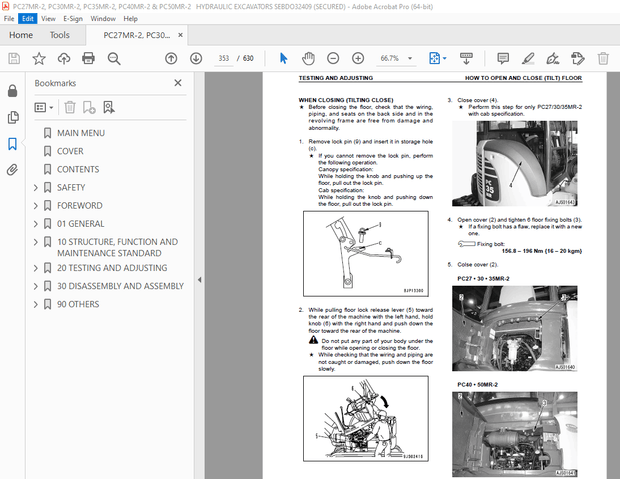Find current bookmark icon
This screenshot has height=479, width=620.
coord(109,107)
